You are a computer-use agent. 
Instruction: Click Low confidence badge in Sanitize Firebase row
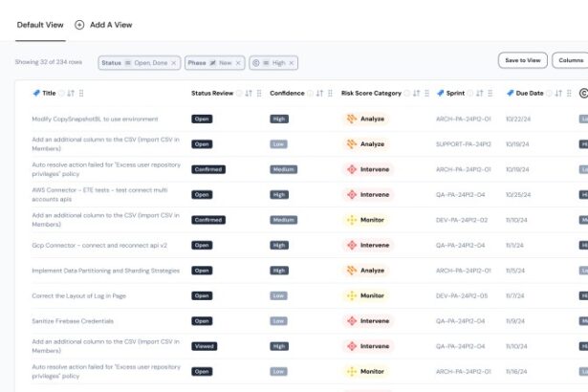278,321
